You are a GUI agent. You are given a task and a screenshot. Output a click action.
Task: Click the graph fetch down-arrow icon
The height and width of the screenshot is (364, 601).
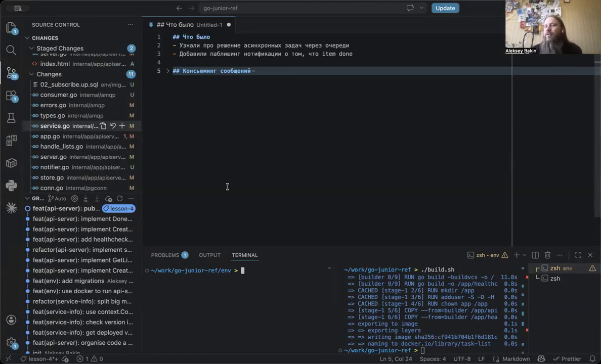coord(85,199)
